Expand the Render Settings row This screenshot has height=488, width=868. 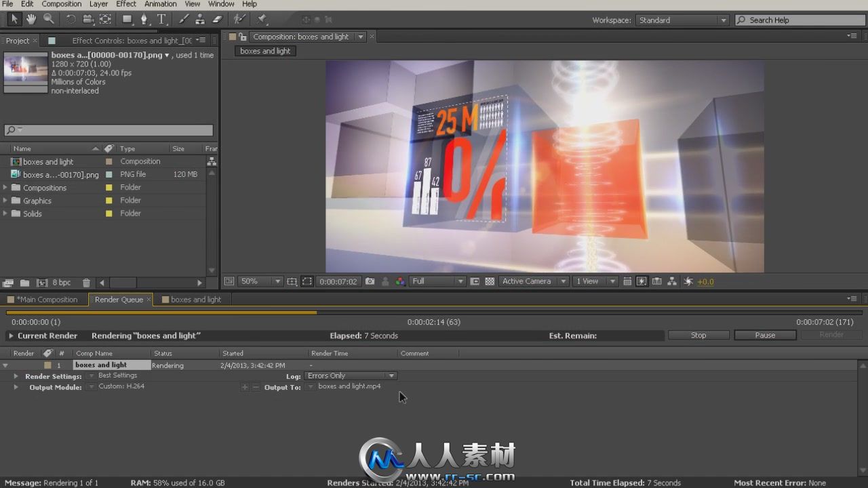pos(16,376)
